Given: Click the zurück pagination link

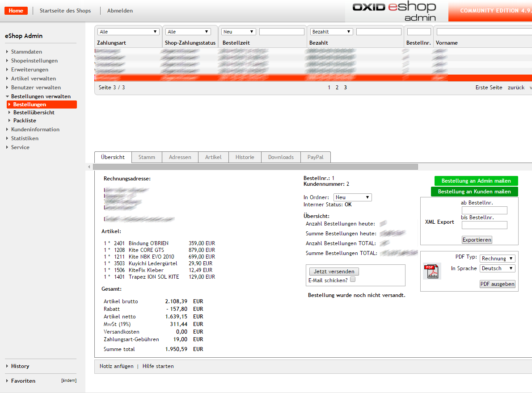Looking at the screenshot, I should [x=516, y=88].
